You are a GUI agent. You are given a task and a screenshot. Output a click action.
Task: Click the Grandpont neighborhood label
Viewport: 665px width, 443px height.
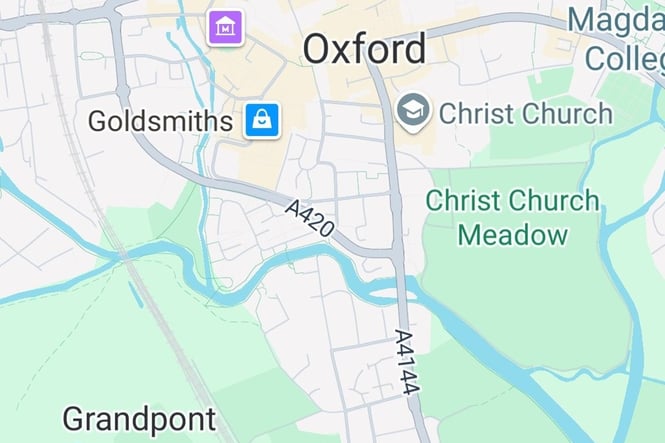tap(140, 419)
